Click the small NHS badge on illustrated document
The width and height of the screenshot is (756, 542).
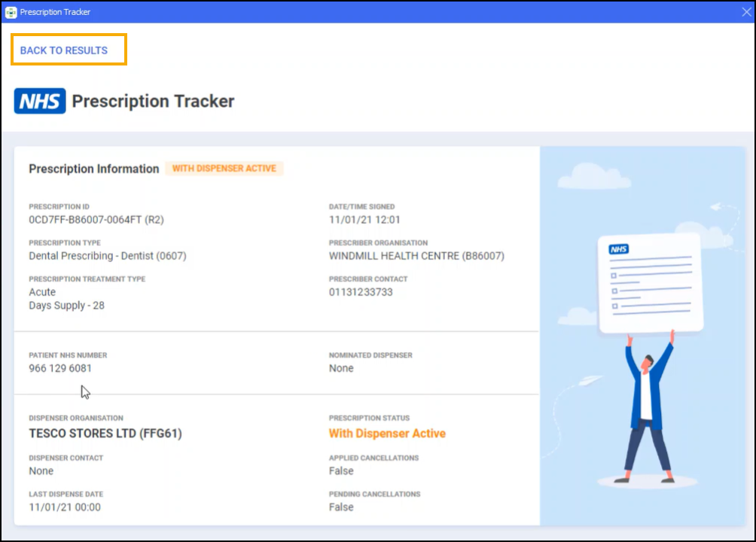619,249
